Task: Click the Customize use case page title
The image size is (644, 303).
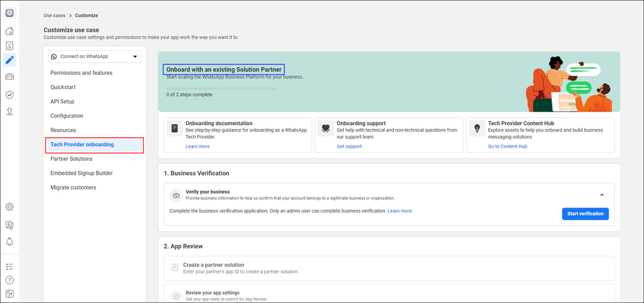Action: [x=71, y=30]
